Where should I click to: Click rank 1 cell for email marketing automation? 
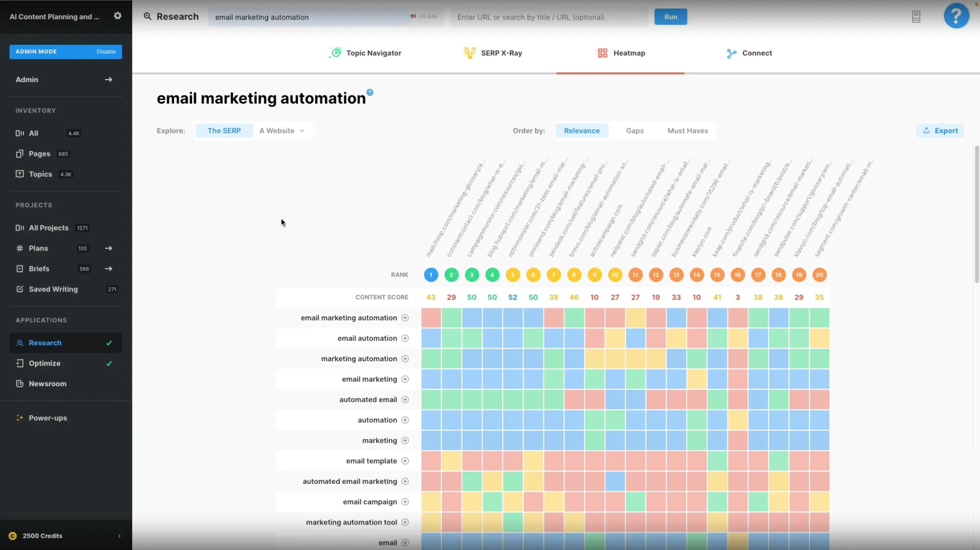click(431, 318)
